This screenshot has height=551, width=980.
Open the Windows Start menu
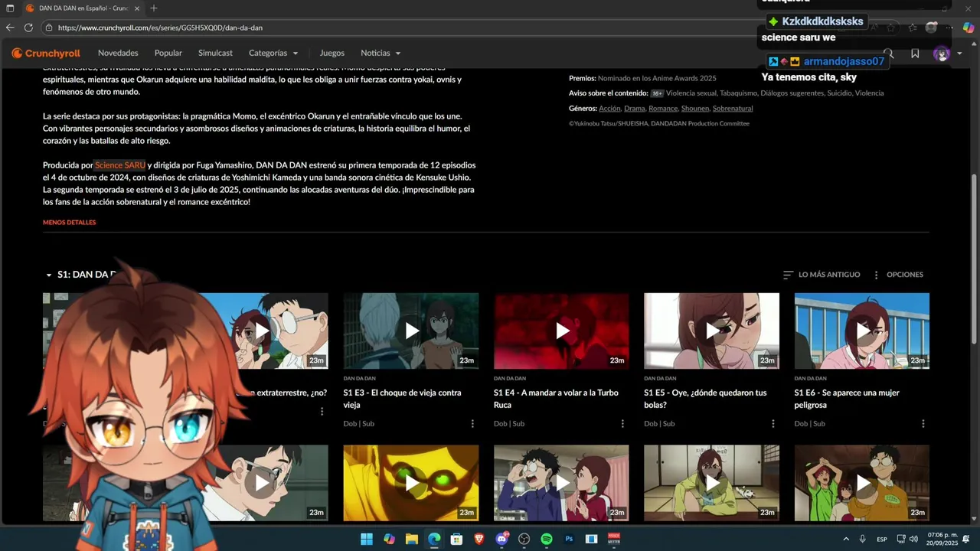367,540
